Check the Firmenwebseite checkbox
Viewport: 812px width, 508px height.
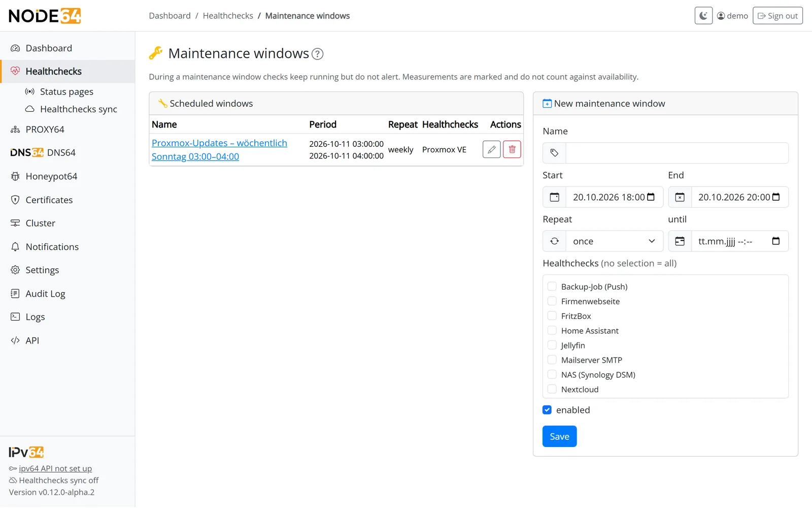(552, 301)
